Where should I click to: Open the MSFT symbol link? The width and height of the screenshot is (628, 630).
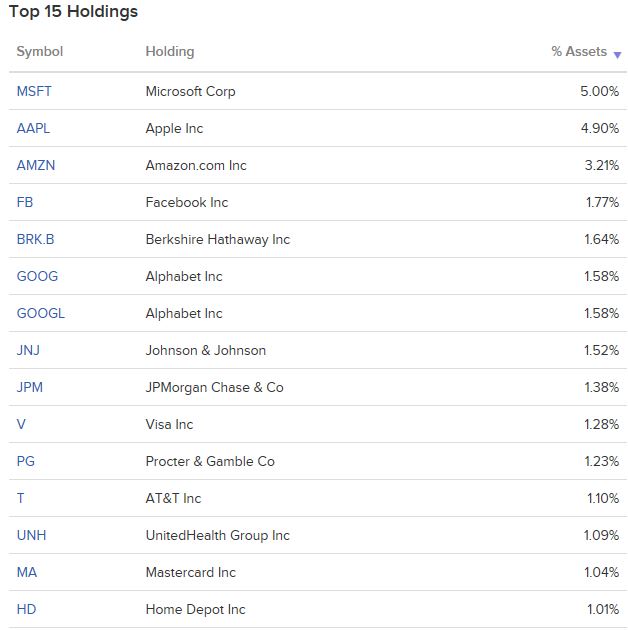point(34,91)
